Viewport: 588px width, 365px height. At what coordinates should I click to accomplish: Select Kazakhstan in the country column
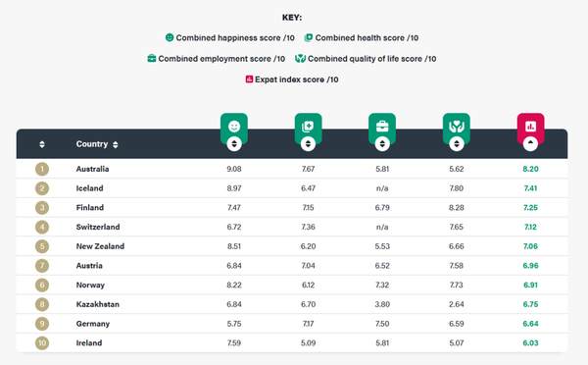point(97,304)
